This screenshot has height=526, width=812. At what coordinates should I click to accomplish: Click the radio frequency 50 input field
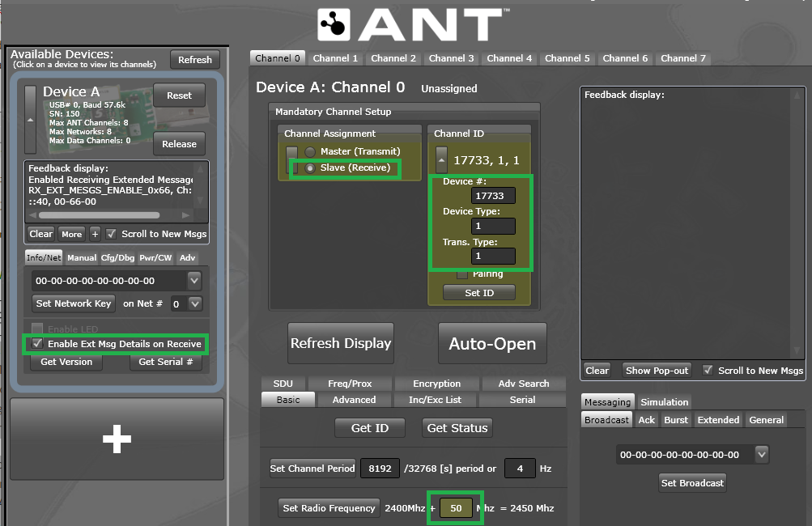[x=456, y=508]
